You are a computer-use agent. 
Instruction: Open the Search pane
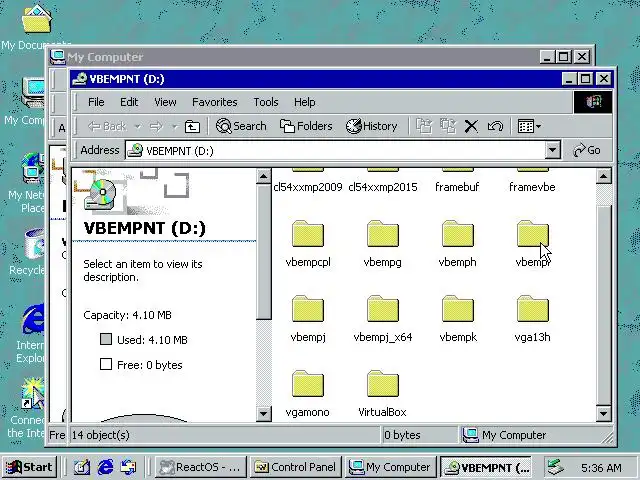click(x=241, y=126)
